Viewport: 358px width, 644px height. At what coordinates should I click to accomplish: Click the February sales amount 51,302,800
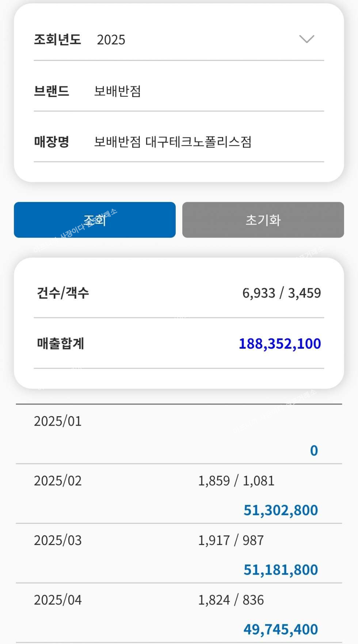coord(281,510)
